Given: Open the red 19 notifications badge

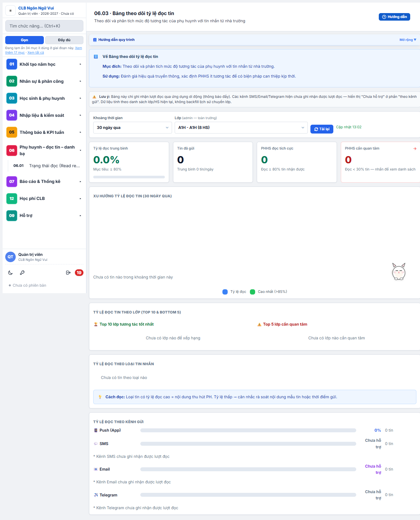Looking at the screenshot, I should (x=79, y=273).
